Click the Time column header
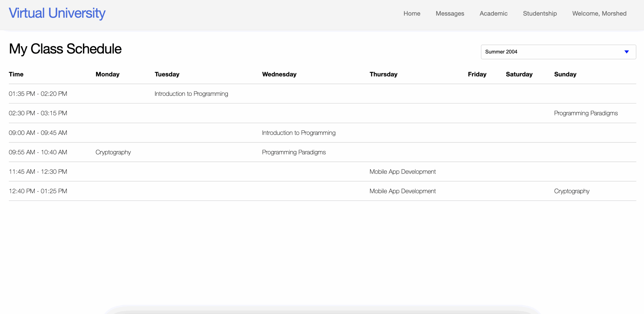644x314 pixels. coord(16,74)
